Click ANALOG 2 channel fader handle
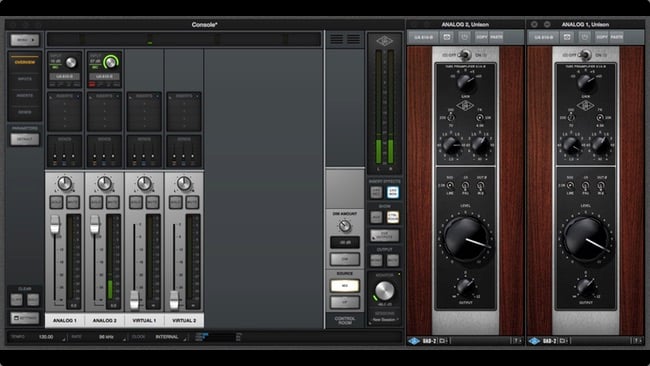 pos(95,224)
